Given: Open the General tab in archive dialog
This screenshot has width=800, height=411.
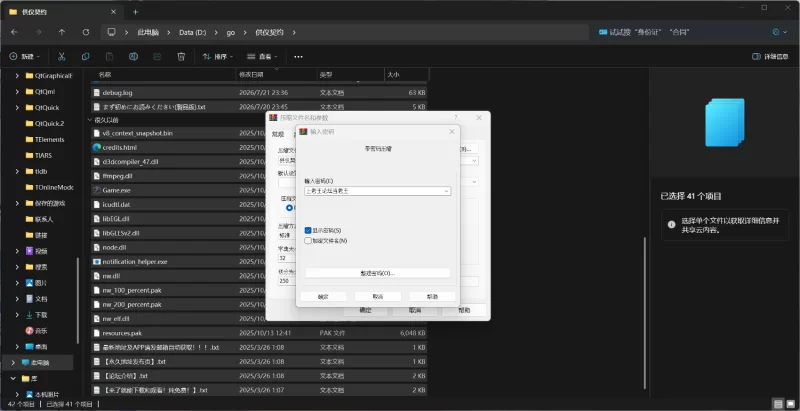Looking at the screenshot, I should coord(277,134).
